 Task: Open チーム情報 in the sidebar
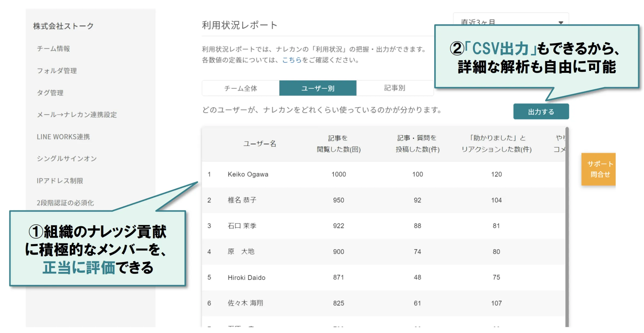click(53, 49)
